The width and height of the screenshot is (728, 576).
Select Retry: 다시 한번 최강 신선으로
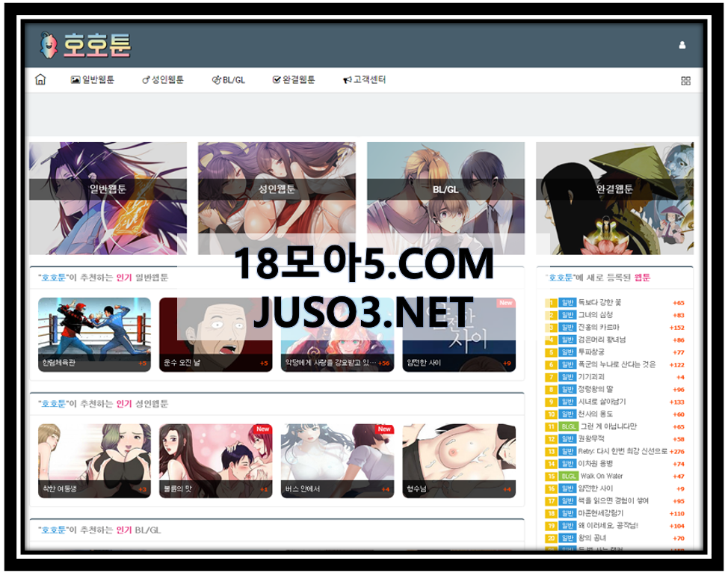(x=623, y=451)
